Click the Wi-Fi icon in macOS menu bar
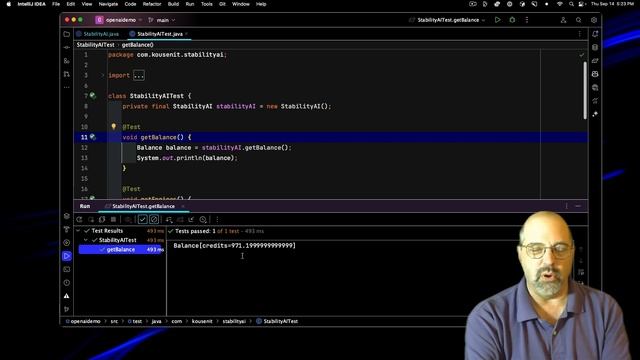 click(560, 4)
